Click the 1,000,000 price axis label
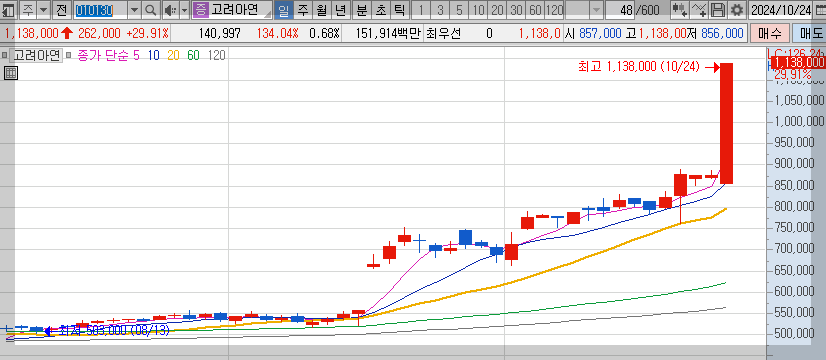Image resolution: width=826 pixels, height=360 pixels. click(799, 121)
